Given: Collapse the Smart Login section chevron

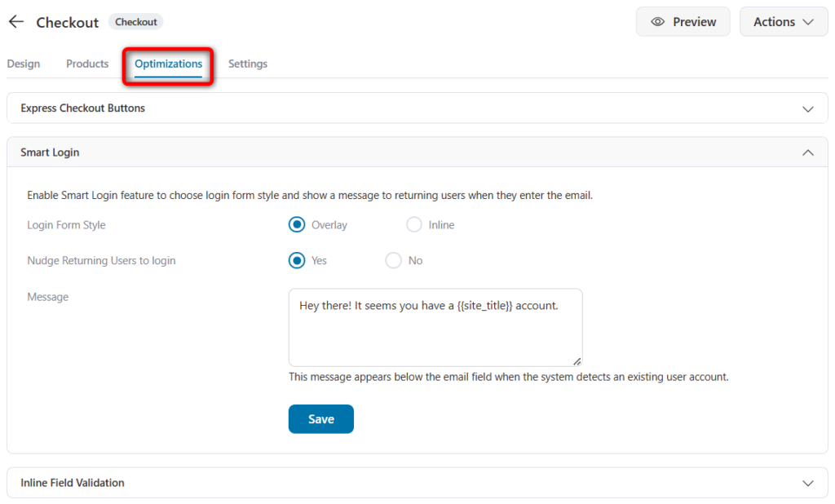Looking at the screenshot, I should (x=808, y=153).
